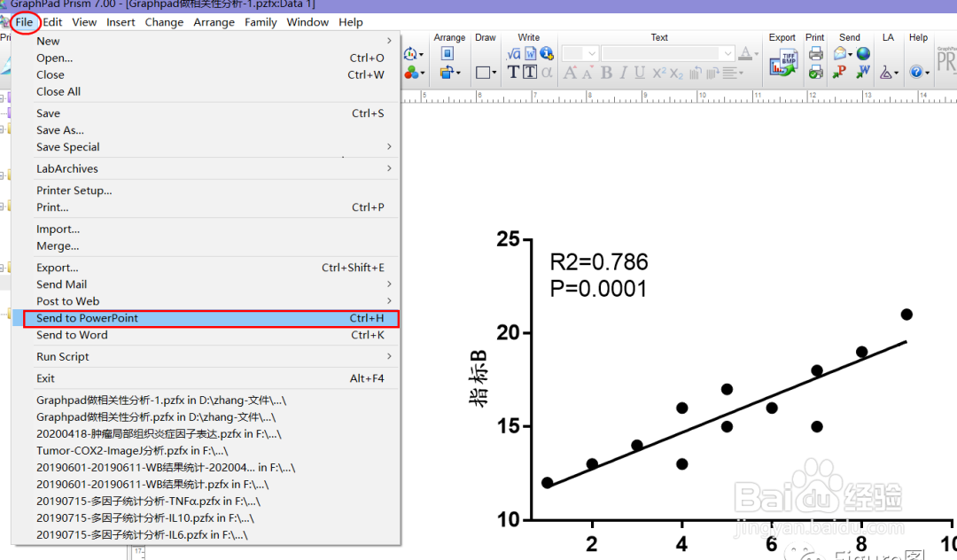Open the Window menu

click(x=307, y=22)
